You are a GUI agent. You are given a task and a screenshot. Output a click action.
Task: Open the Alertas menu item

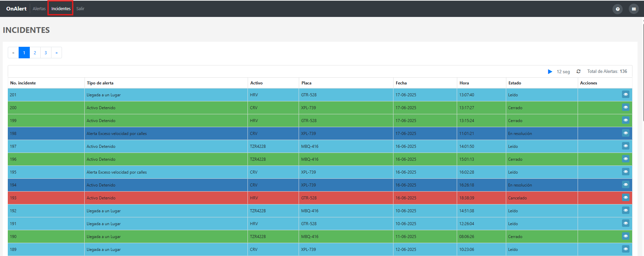39,9
